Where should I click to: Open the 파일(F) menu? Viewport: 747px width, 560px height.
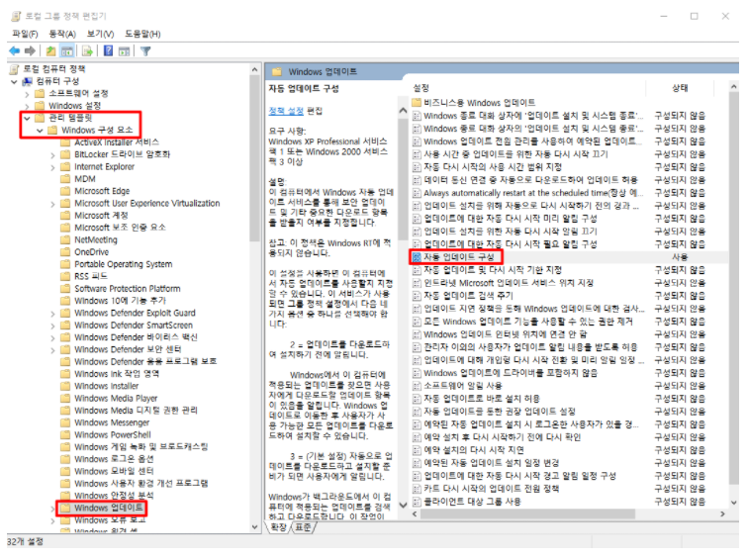[26, 34]
